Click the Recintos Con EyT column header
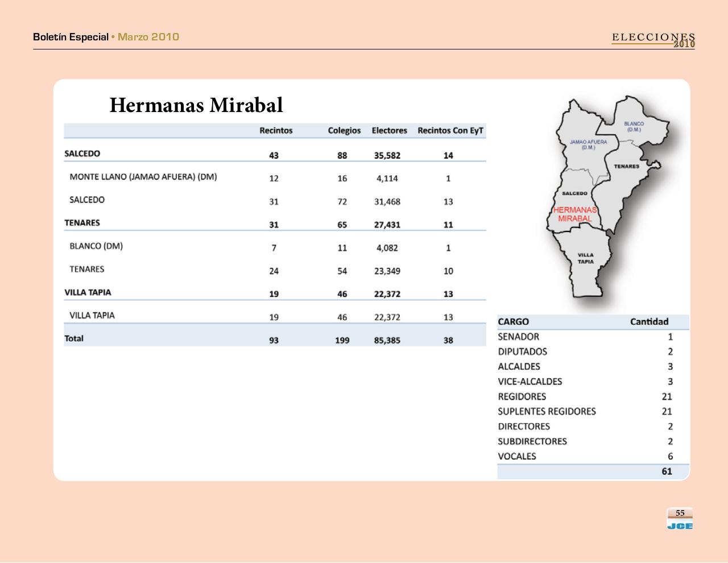Viewport: 728px width, 563px height. pos(450,131)
